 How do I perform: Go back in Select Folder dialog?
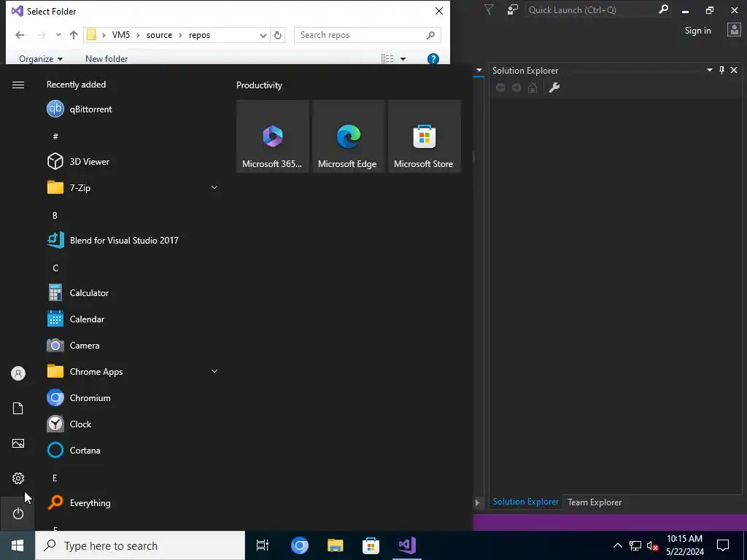[20, 35]
